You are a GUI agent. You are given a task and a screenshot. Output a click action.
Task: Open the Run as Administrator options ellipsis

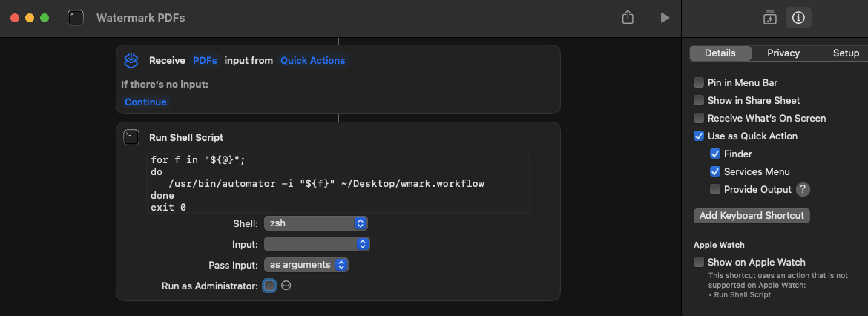(x=286, y=286)
